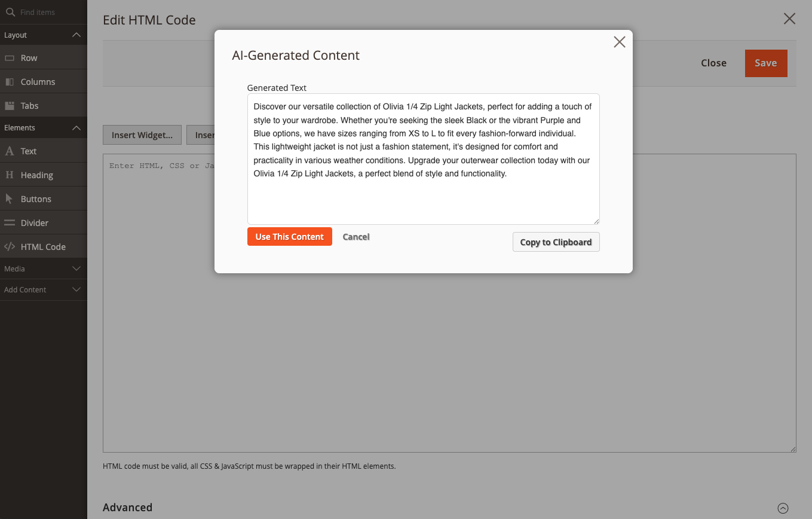The image size is (812, 519).
Task: Collapse the Layout section
Action: coord(76,35)
